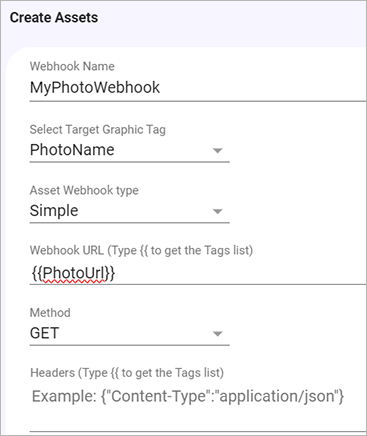Place cursor after MyPhotoWebhook text

[161, 88]
